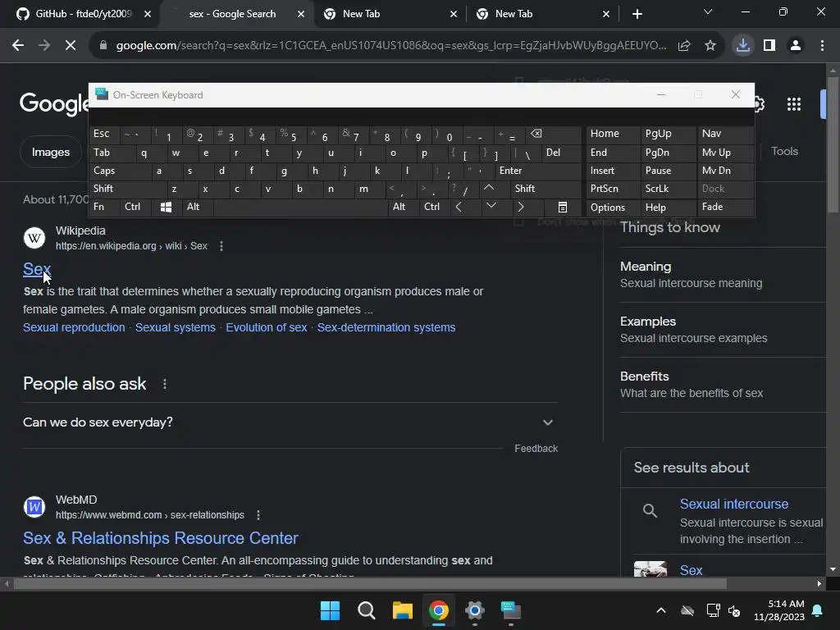This screenshot has width=840, height=630.
Task: Click the horizontal page scrollbar
Action: (370, 583)
